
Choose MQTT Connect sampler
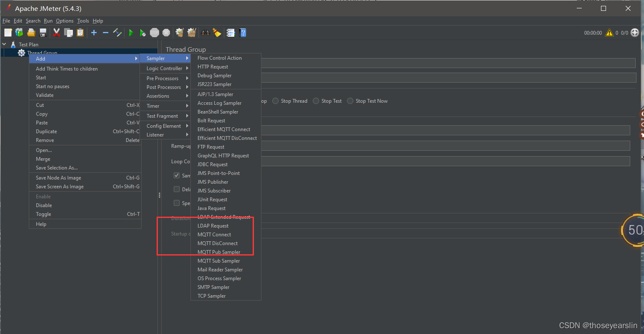pos(226,235)
